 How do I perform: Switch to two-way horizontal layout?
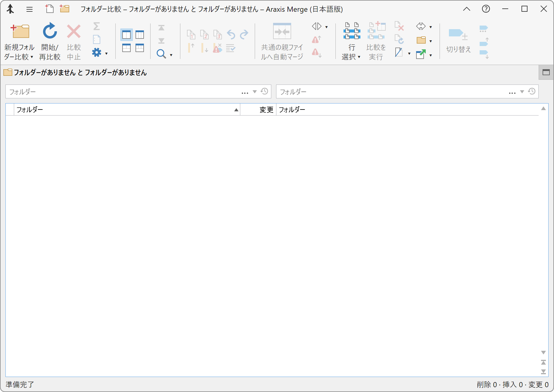(126, 48)
